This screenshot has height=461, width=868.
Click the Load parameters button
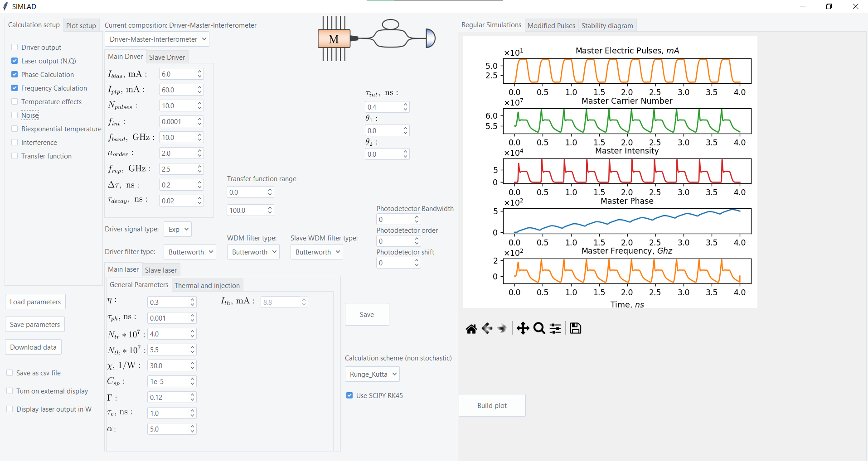35,302
